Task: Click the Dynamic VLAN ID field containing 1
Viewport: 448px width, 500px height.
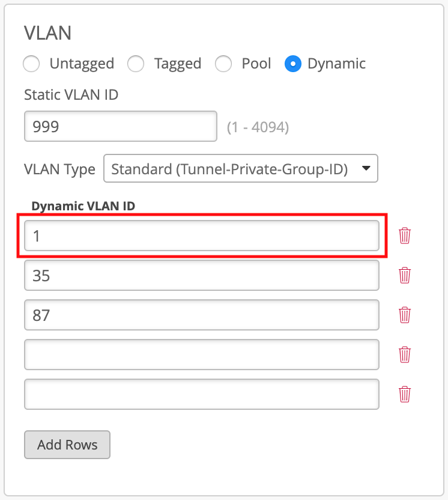Action: click(202, 236)
